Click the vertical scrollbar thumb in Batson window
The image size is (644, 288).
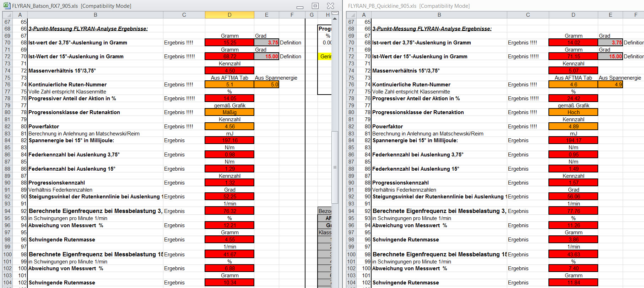tap(335, 167)
